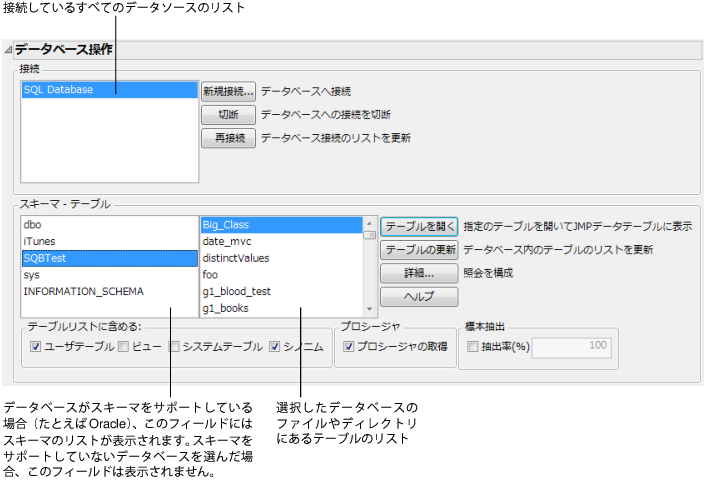Screen dimensions: 706x487
Task: Click the 切断 button
Action: click(228, 115)
